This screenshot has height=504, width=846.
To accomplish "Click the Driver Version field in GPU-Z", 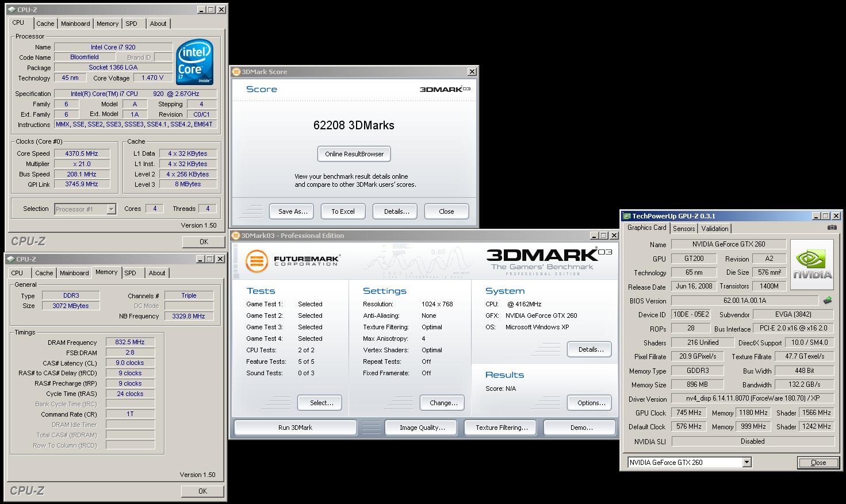I will pyautogui.click(x=752, y=398).
